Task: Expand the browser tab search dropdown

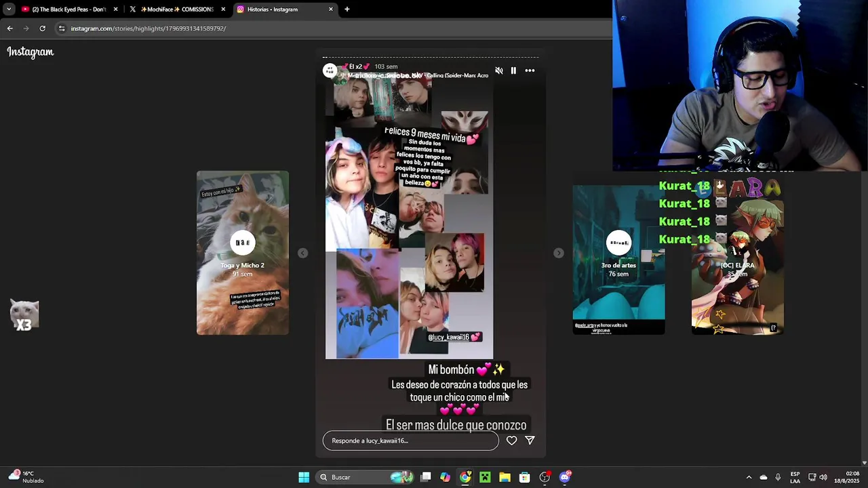Action: 8,9
